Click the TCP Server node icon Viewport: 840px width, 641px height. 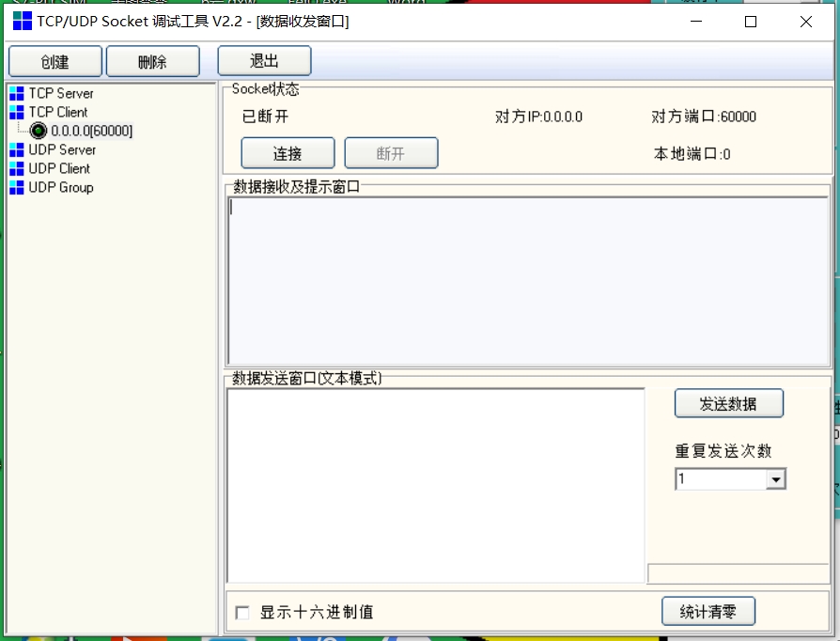coord(17,94)
